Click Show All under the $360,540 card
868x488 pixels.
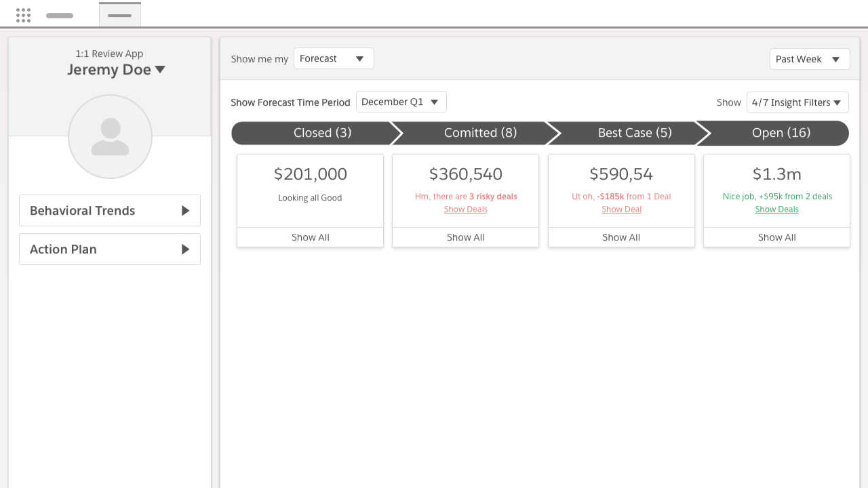coord(465,237)
